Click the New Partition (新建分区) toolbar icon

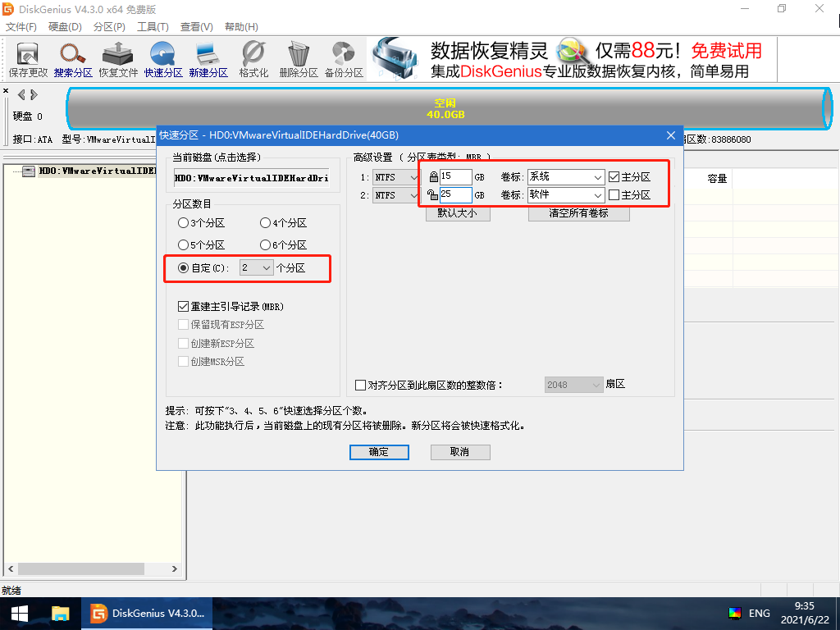(208, 59)
